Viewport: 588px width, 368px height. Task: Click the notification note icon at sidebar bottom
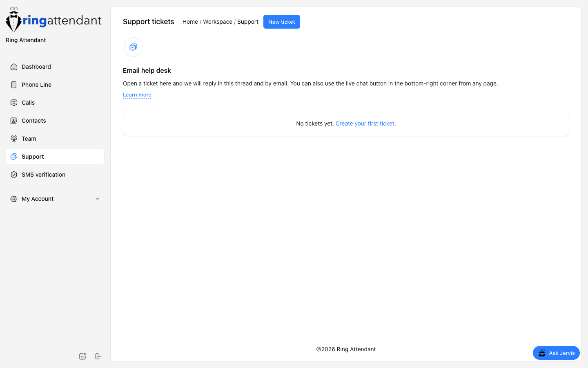(x=82, y=356)
